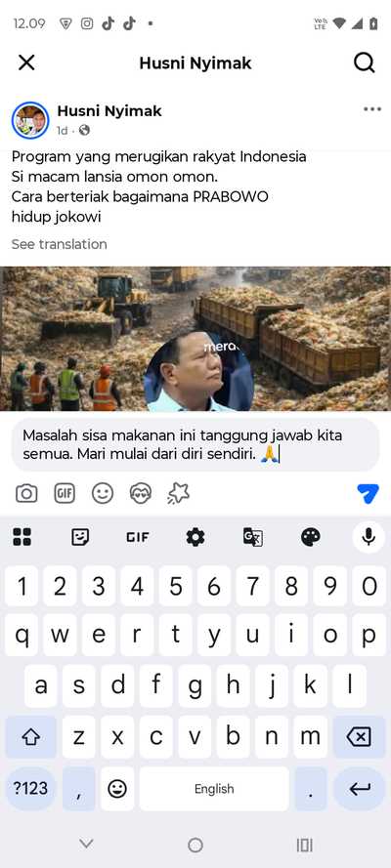Viewport: 391px width, 868px height.
Task: Switch to ?123 symbols keyboard
Action: [x=31, y=788]
